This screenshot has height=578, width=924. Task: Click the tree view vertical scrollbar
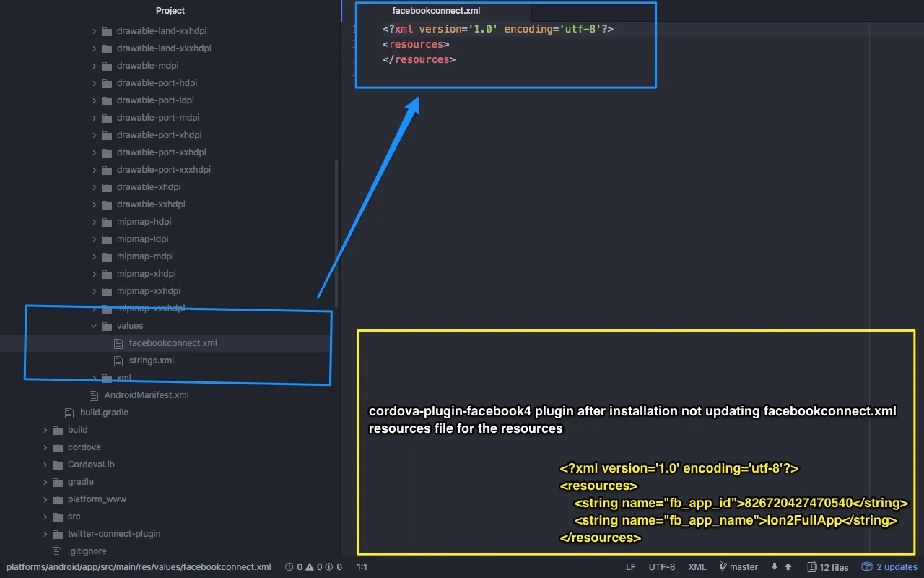[x=336, y=233]
